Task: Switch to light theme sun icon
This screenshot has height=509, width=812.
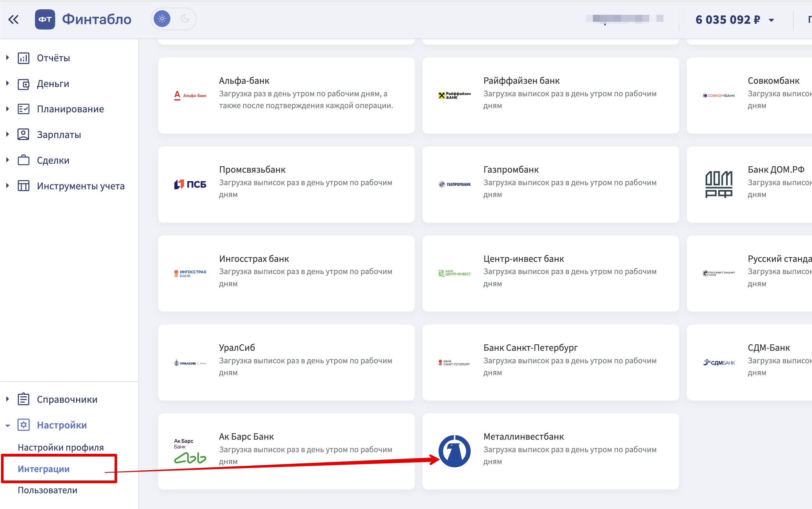Action: [x=162, y=19]
